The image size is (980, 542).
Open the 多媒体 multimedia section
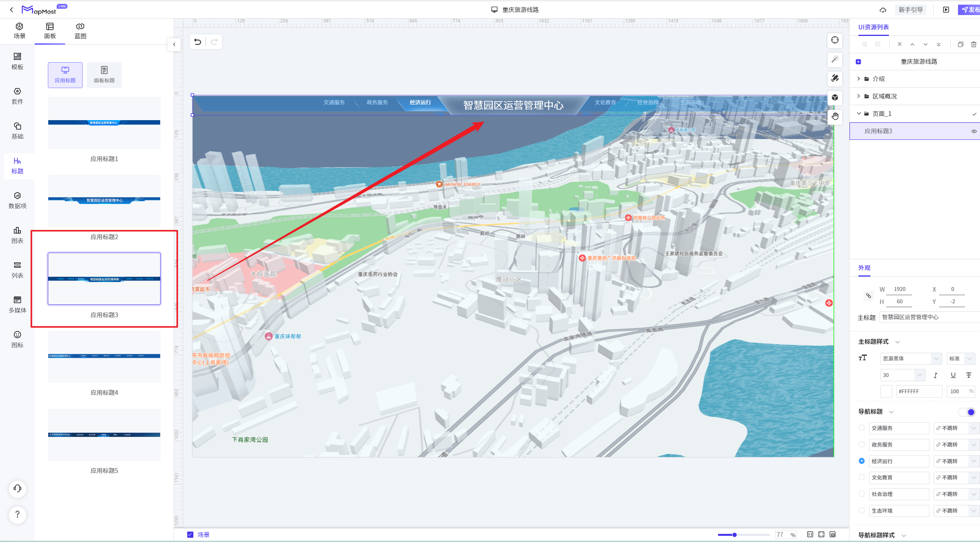pos(17,305)
